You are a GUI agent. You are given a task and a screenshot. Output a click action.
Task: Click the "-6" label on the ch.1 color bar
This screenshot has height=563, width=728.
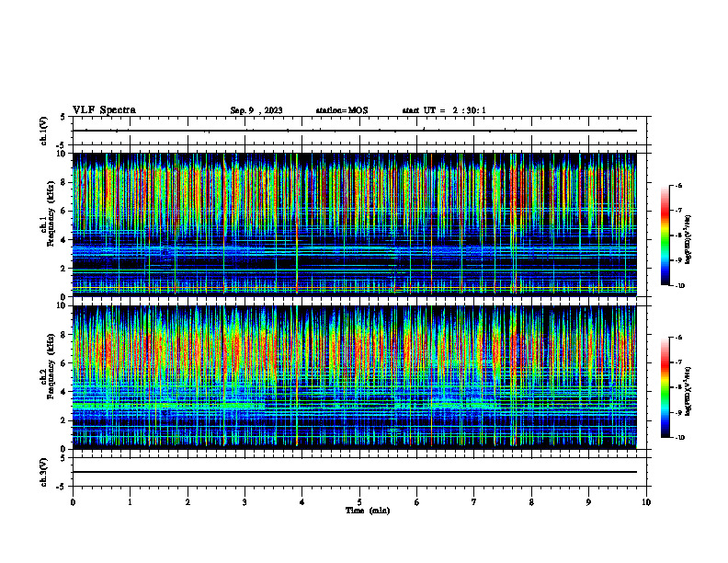(x=678, y=185)
